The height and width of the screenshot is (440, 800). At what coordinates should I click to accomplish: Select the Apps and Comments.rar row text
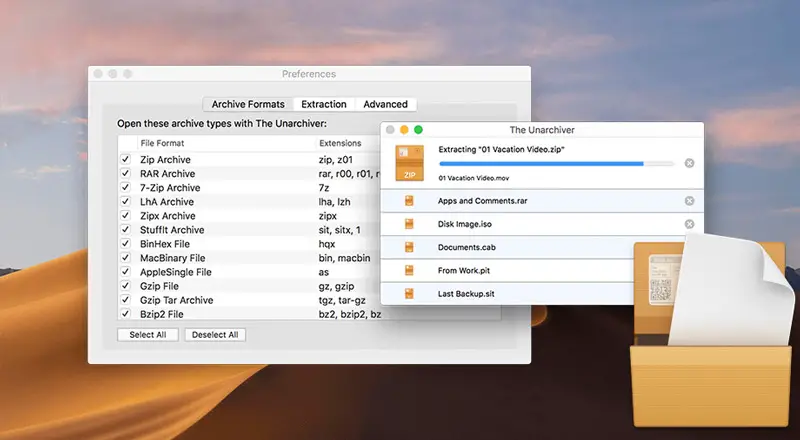[x=483, y=201]
